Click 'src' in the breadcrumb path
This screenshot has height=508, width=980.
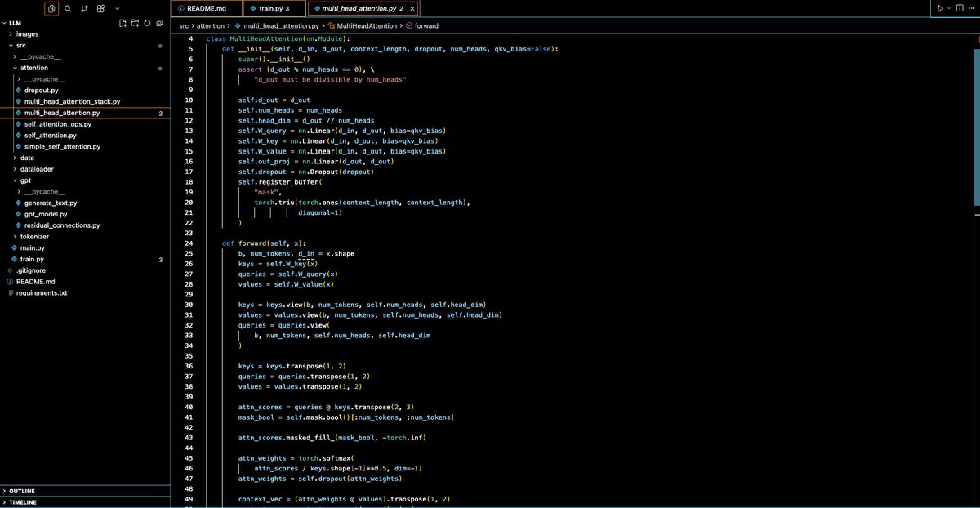coord(184,26)
